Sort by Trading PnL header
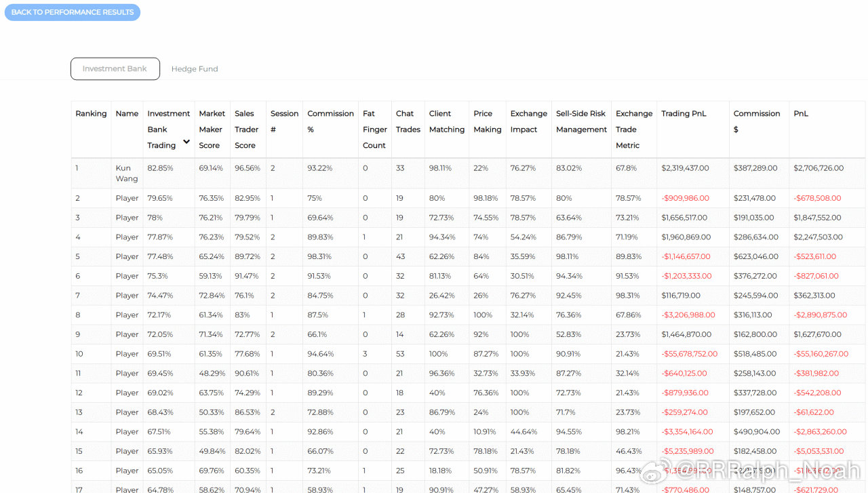868x493 pixels. tap(684, 114)
